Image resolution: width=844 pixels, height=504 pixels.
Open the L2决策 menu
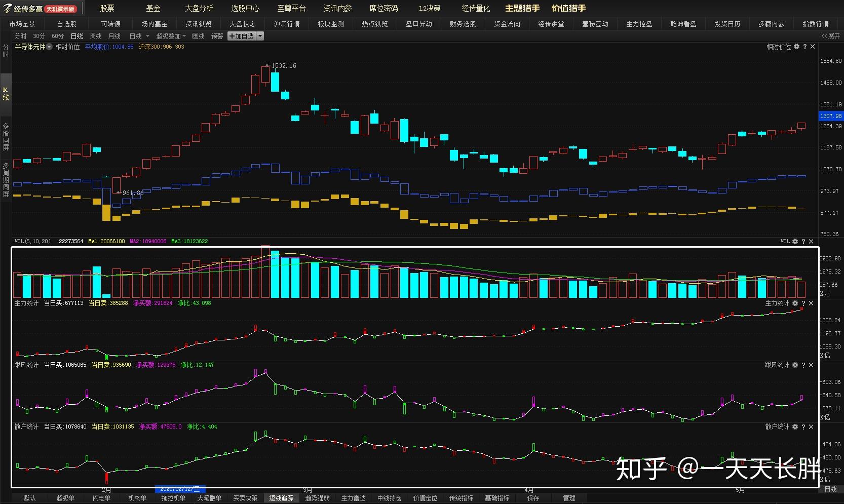(430, 8)
